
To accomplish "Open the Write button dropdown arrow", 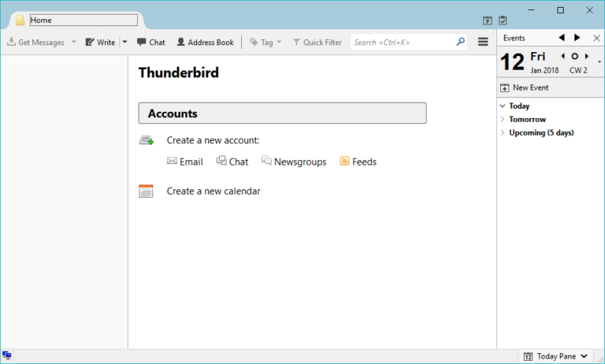I will tap(124, 43).
